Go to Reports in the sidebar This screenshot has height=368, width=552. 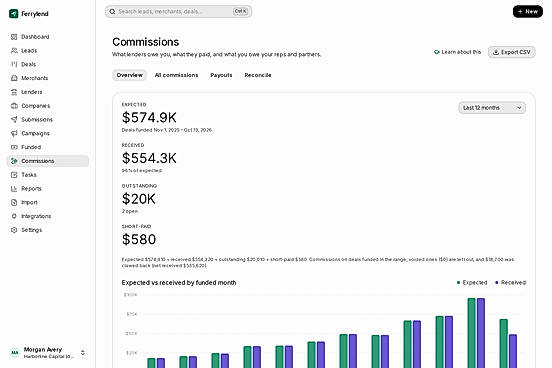(48, 188)
